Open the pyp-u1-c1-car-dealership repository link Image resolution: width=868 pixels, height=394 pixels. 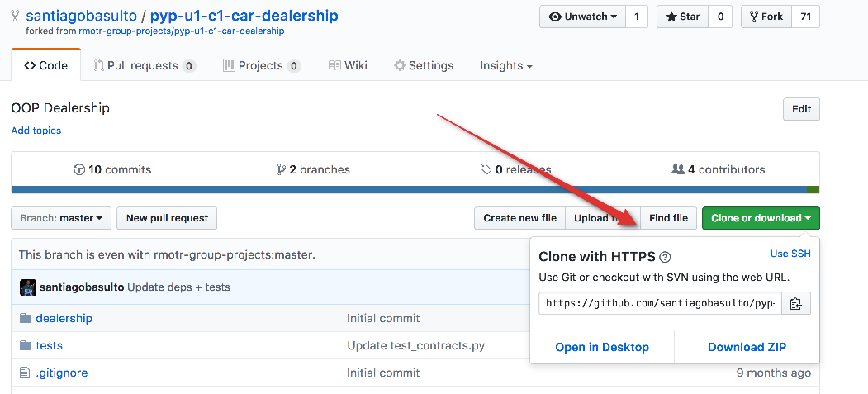click(x=244, y=16)
